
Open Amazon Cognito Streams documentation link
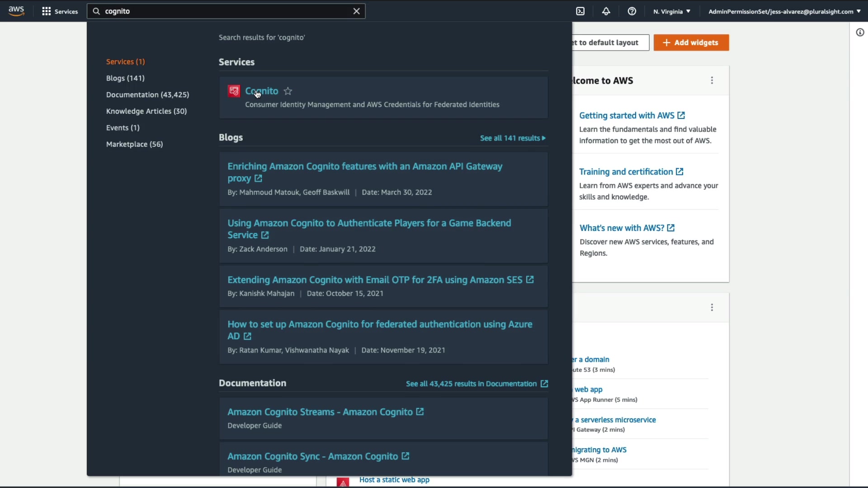pos(320,412)
